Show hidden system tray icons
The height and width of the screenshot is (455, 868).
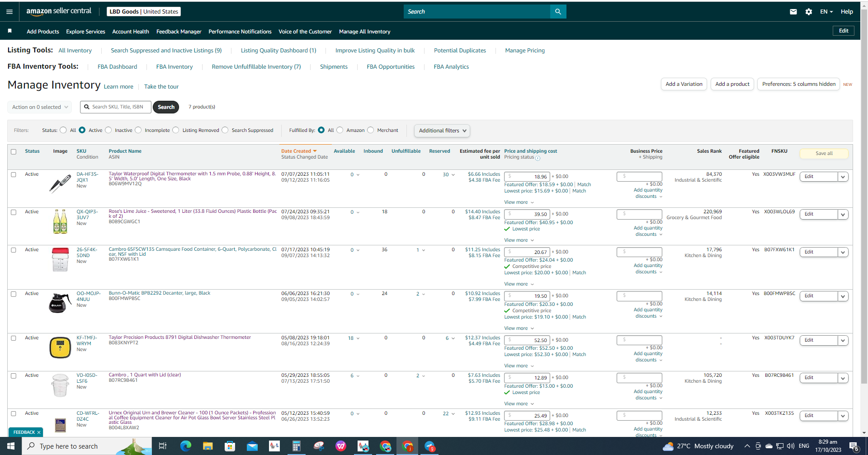747,446
